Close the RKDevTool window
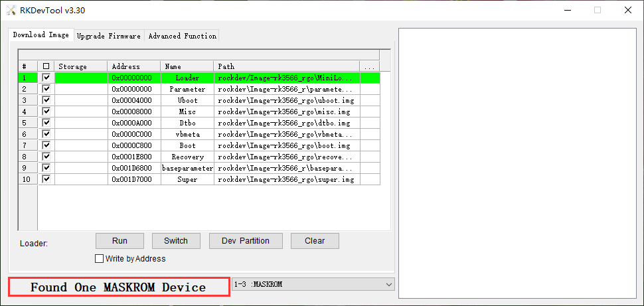The width and height of the screenshot is (644, 306). click(x=628, y=10)
